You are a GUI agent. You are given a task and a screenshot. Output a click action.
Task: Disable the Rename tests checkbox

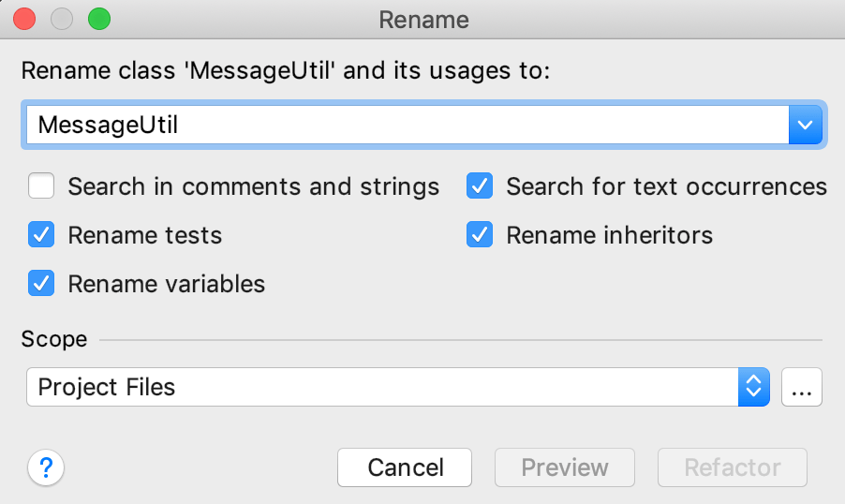coord(41,235)
